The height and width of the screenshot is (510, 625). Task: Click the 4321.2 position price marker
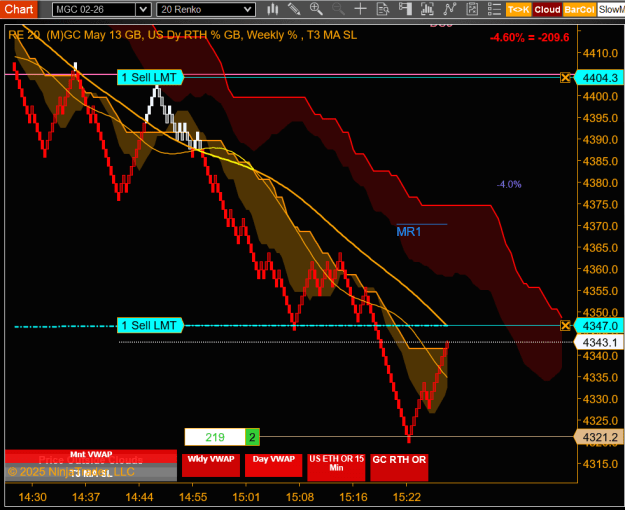pyautogui.click(x=599, y=437)
